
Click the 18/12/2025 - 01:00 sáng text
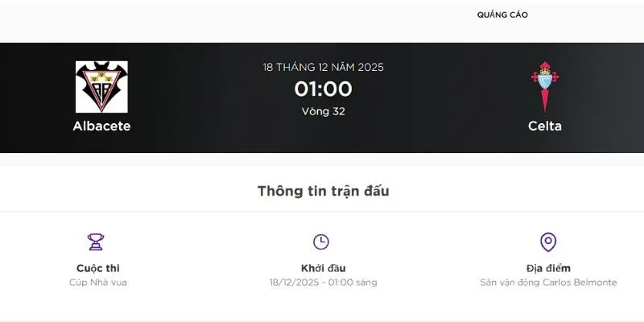[x=323, y=283]
